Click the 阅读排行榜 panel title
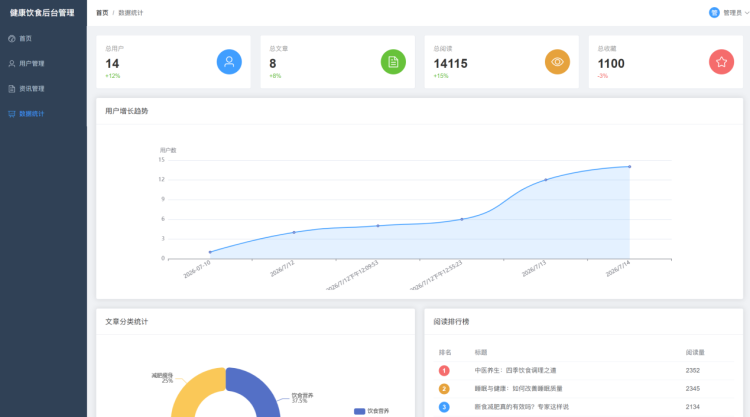This screenshot has width=750, height=417. coord(451,322)
